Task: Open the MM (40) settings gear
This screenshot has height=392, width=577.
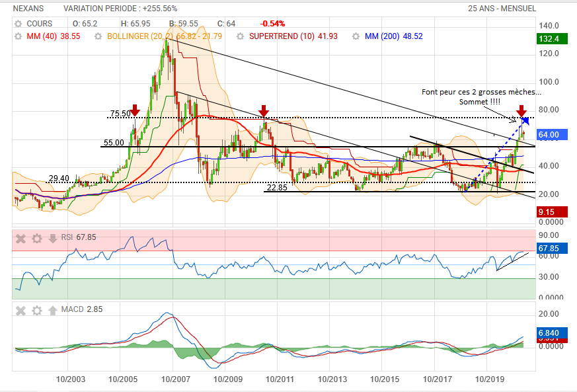Action: click(18, 36)
